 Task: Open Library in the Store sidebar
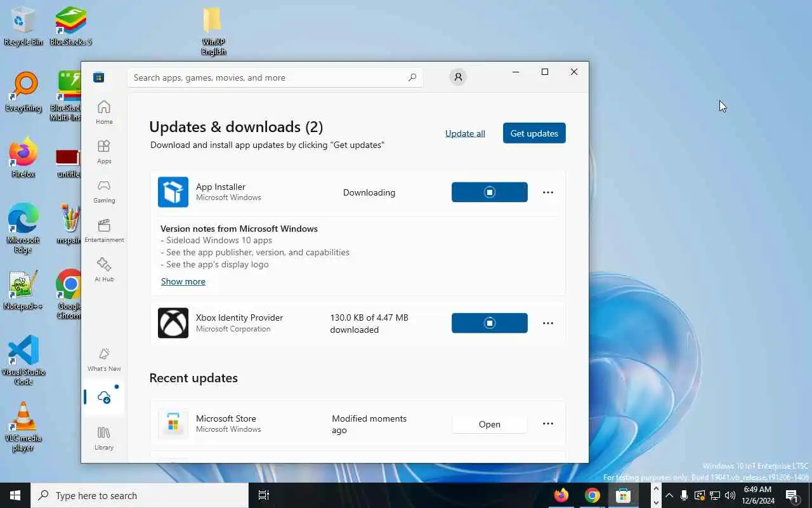(104, 438)
